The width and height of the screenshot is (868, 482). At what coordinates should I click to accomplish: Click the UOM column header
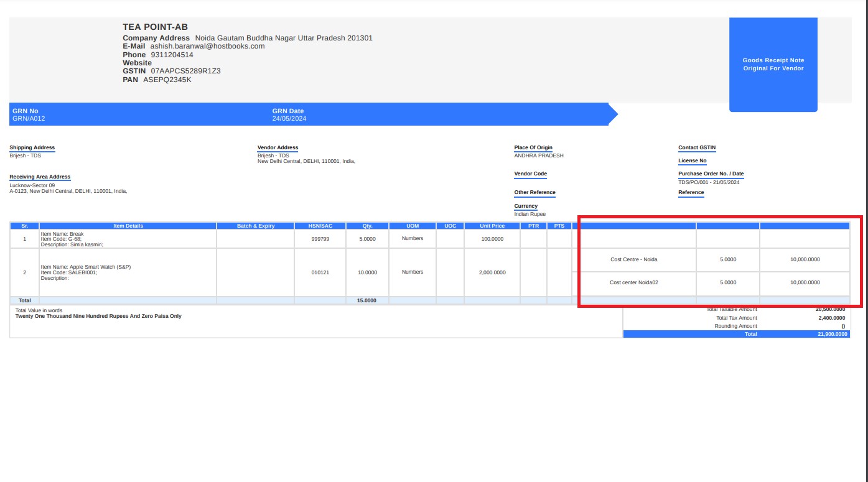(413, 226)
